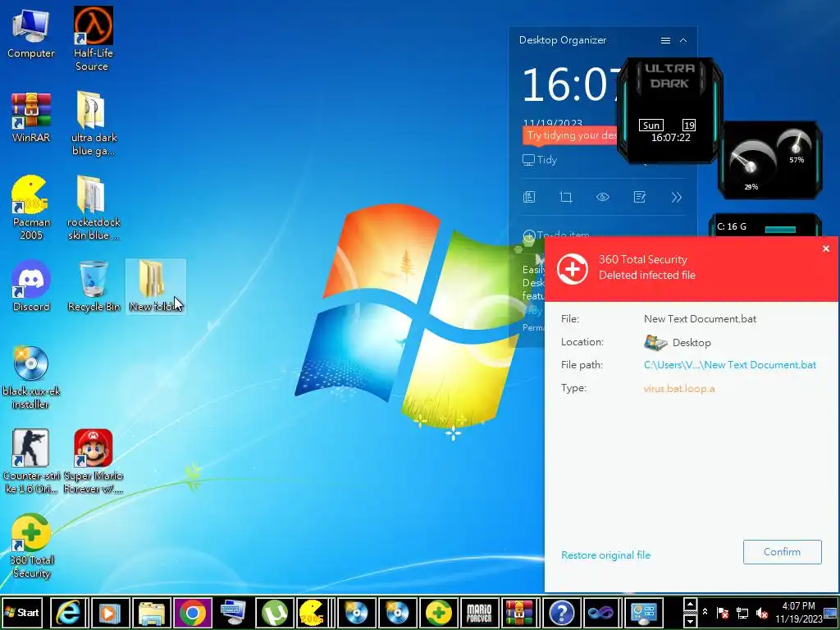Select the ultra dark blue ga... folder
The image size is (840, 630).
[94, 123]
